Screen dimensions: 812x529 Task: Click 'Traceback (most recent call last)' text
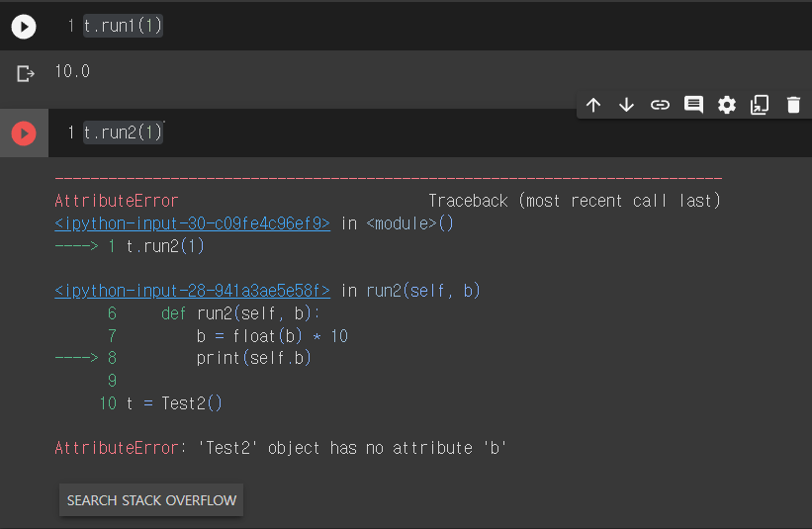point(575,201)
